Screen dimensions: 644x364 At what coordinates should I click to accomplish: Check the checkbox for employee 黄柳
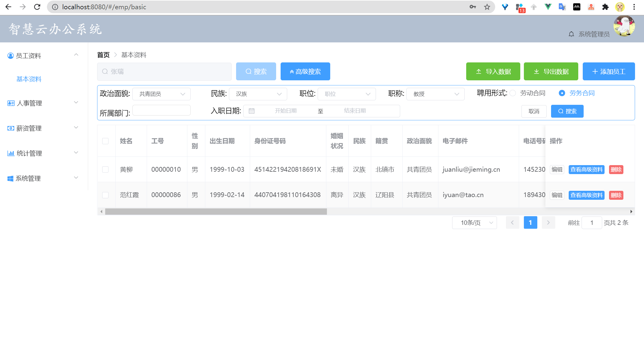(105, 170)
